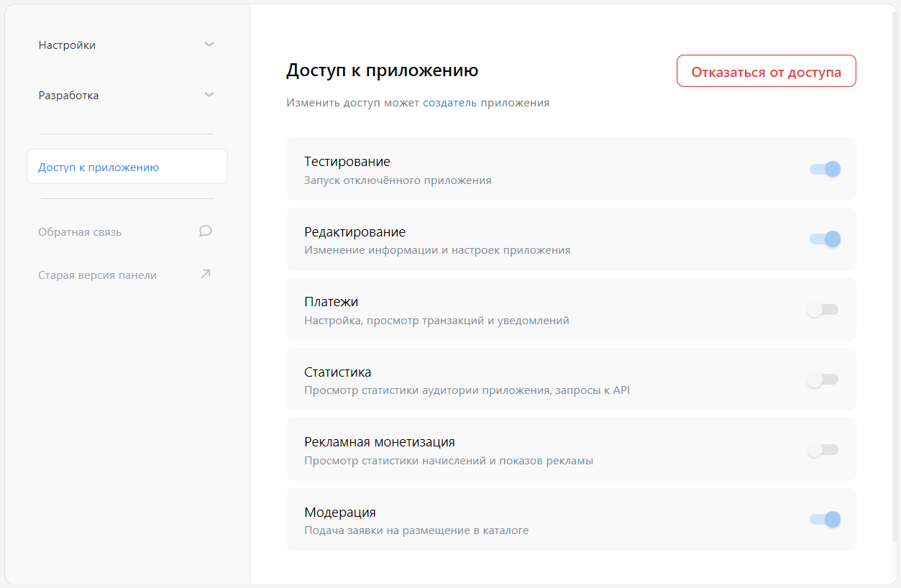Screen dimensions: 901x588
Task: Open Обратная связь
Action: 81,231
